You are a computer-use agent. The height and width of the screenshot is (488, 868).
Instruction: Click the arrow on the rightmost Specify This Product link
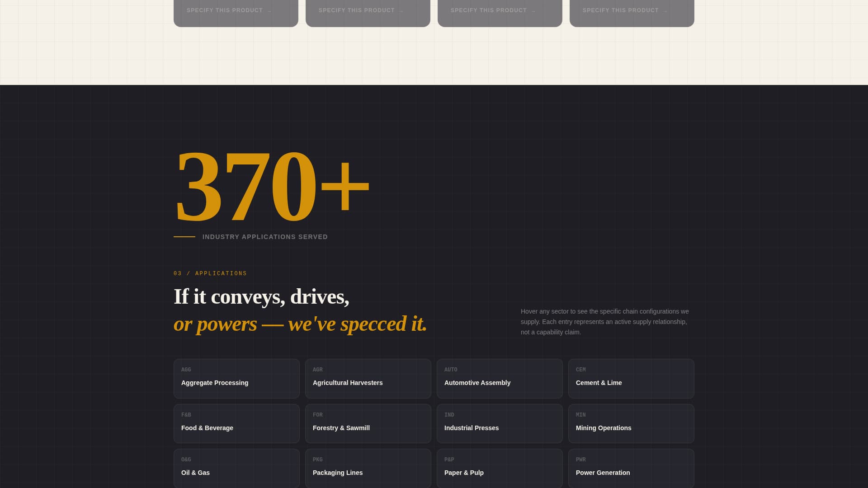click(665, 11)
